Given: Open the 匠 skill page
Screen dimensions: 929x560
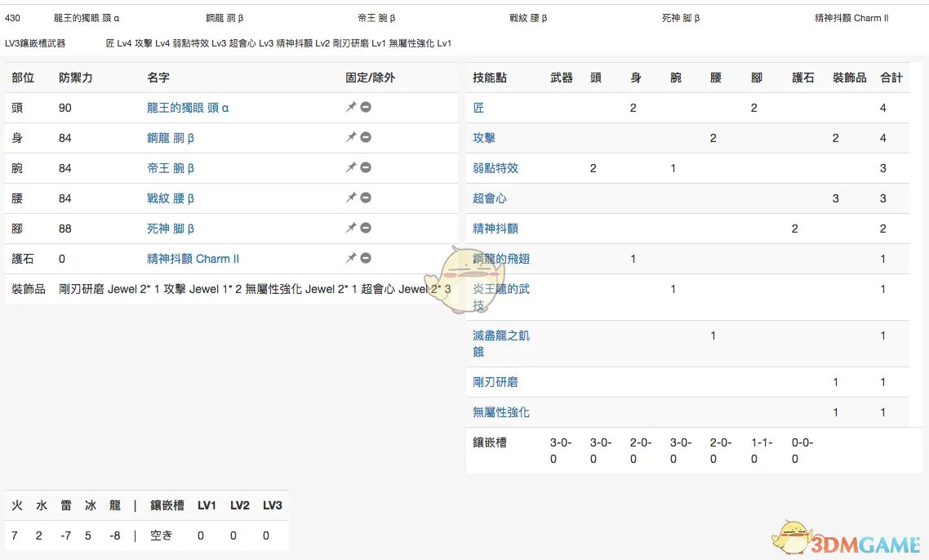Looking at the screenshot, I should pos(478,107).
